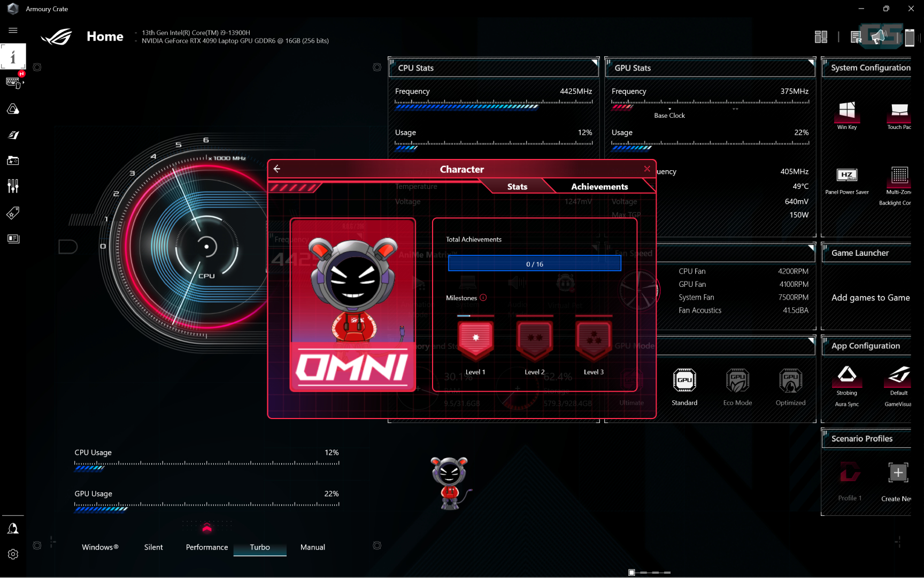Switch to the Achievements tab
This screenshot has height=578, width=924.
coord(599,186)
